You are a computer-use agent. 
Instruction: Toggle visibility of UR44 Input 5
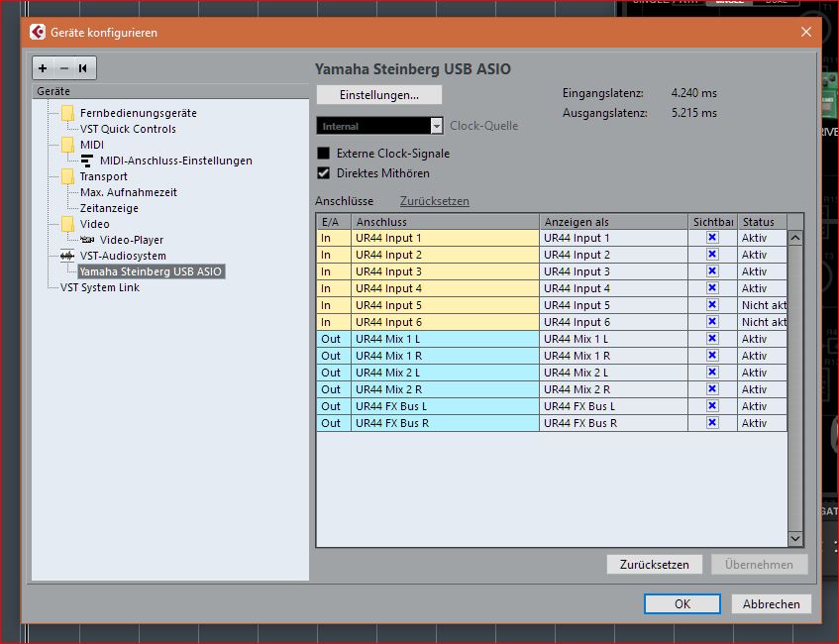(712, 304)
